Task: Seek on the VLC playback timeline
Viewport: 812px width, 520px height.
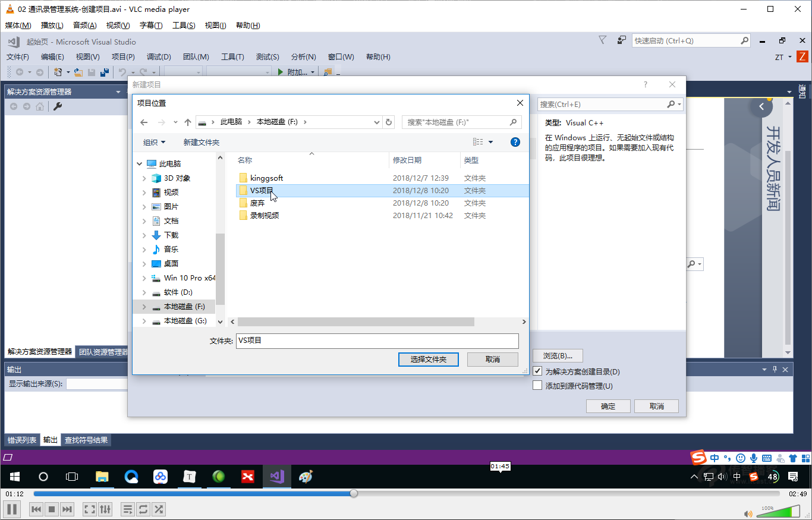Action: pos(407,494)
